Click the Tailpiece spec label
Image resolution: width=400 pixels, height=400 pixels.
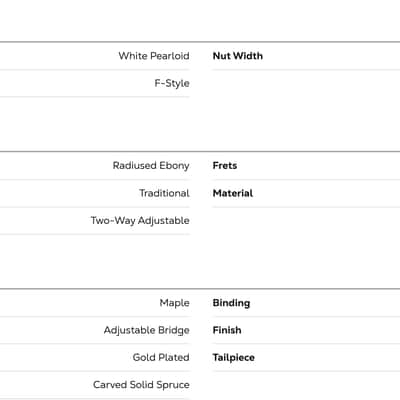pos(234,357)
